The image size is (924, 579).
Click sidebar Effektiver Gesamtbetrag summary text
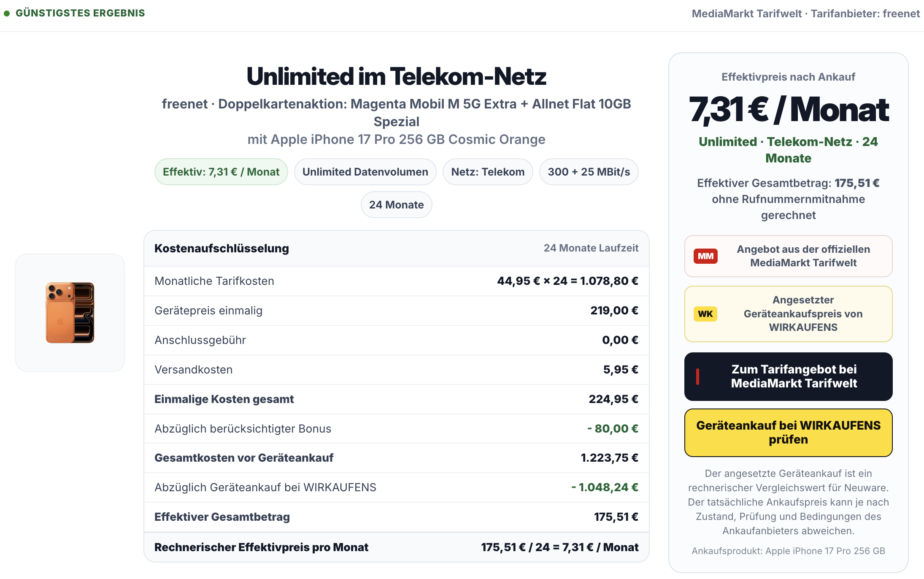(788, 199)
